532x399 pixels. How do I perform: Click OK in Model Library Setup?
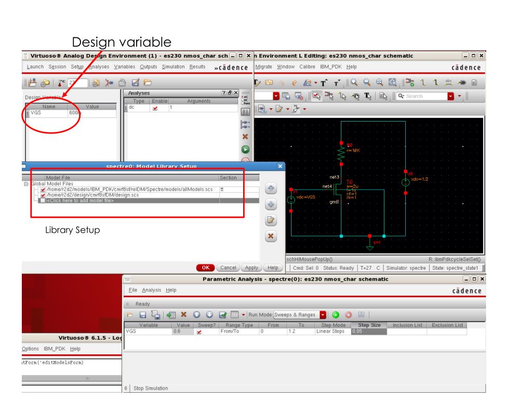pyautogui.click(x=206, y=268)
